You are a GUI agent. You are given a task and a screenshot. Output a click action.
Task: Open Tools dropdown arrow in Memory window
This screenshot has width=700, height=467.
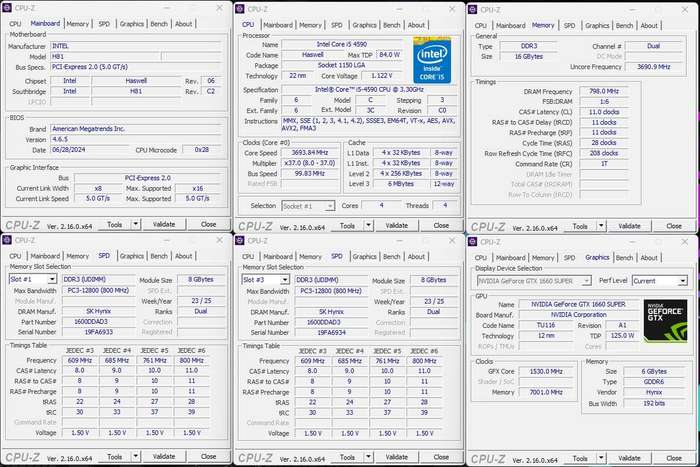pyautogui.click(x=601, y=226)
